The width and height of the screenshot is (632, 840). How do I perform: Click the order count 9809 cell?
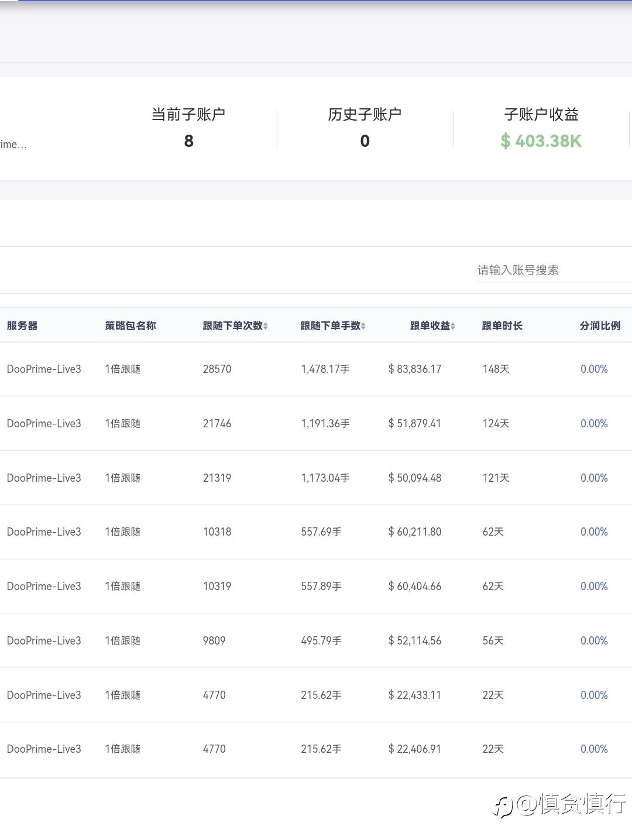pyautogui.click(x=214, y=641)
